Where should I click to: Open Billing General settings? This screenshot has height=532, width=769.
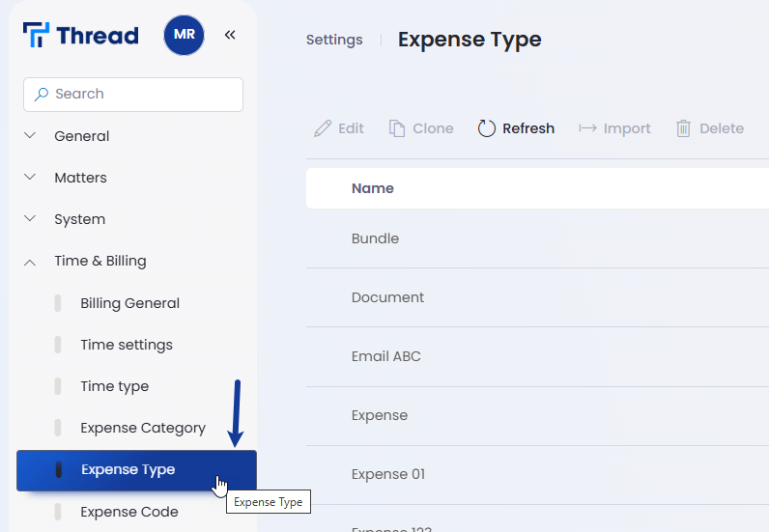[x=129, y=303]
